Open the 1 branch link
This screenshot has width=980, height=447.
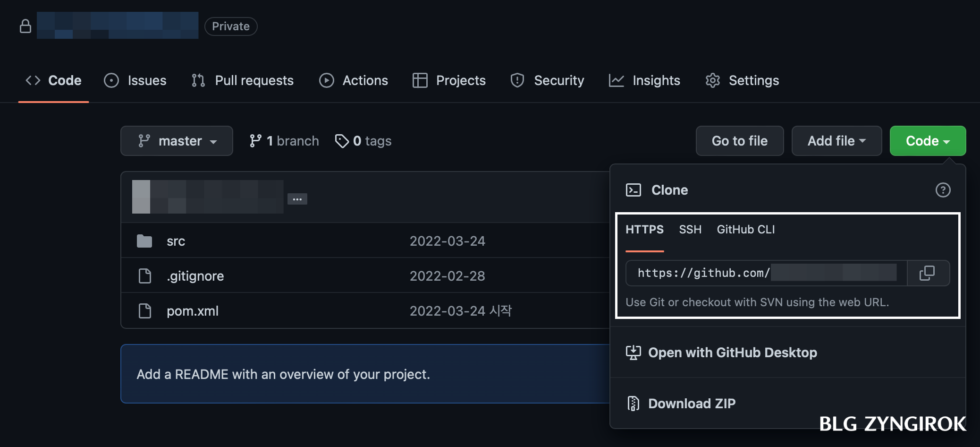tap(292, 140)
